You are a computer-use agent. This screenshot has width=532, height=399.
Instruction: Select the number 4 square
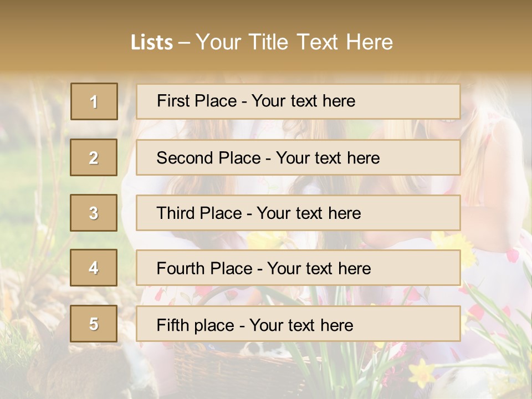click(x=94, y=268)
